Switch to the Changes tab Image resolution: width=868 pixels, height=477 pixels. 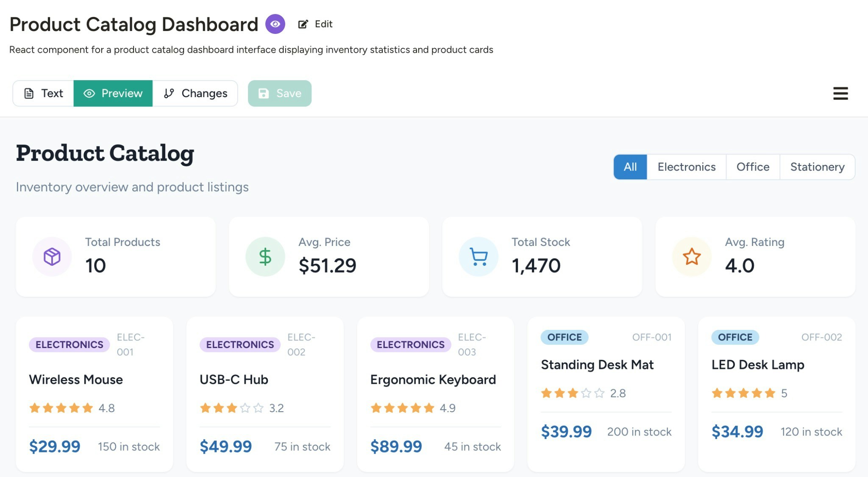tap(195, 93)
